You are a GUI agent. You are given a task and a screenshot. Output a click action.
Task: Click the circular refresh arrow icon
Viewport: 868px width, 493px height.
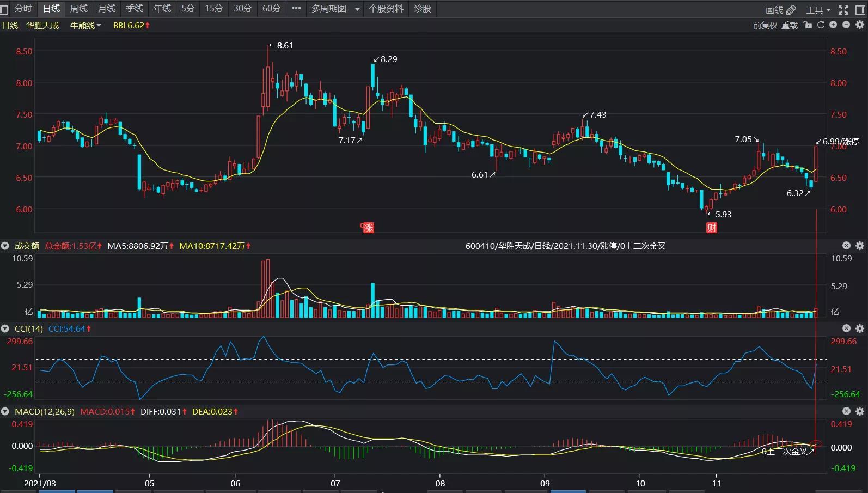tap(821, 25)
